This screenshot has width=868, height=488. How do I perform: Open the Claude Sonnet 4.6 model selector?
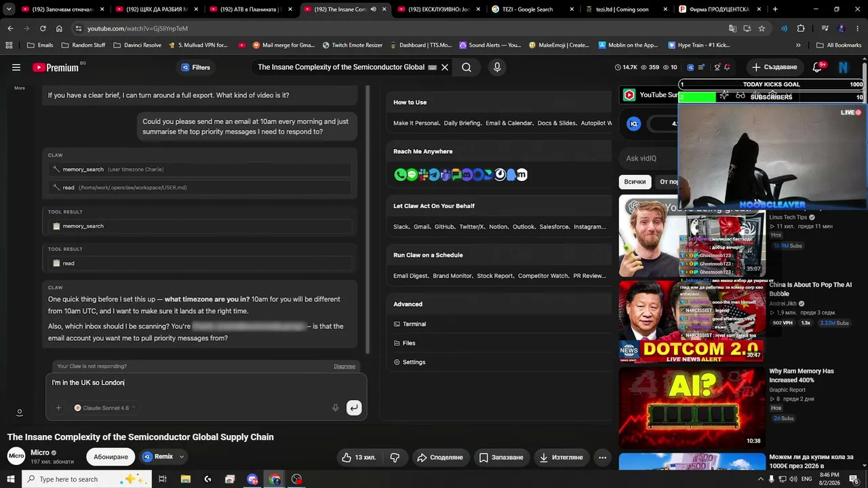coord(104,408)
